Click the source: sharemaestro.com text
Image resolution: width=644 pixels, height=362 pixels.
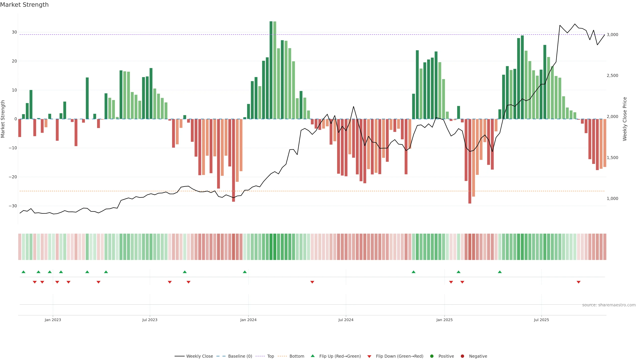pos(609,305)
